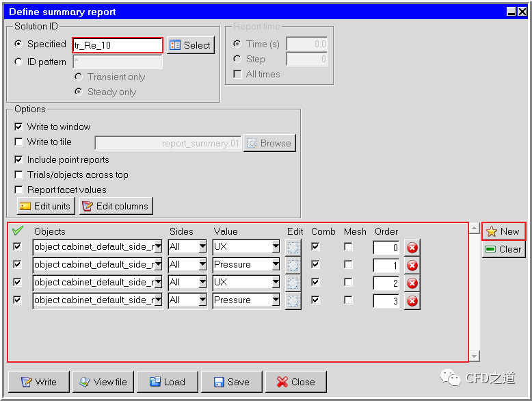Uncheck enable box for Order 1 row
Image resolution: width=532 pixels, height=401 pixels.
pos(17,264)
